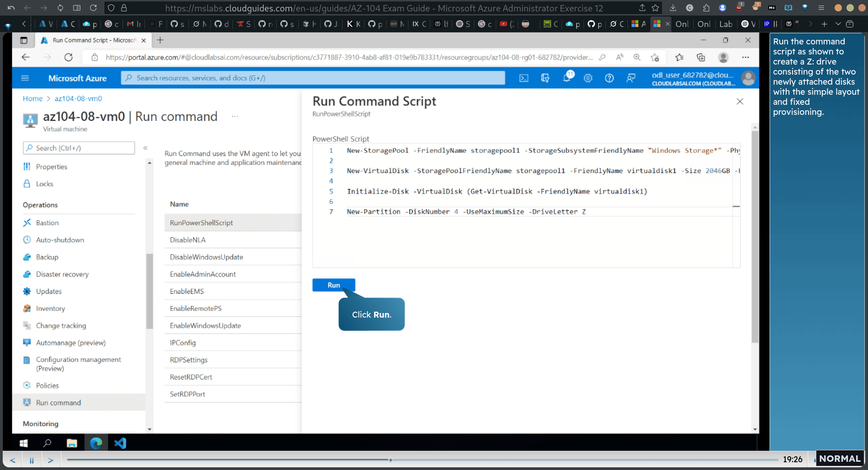Viewport: 868px width, 470px height.
Task: Close the Run Command Script panel
Action: [x=740, y=102]
